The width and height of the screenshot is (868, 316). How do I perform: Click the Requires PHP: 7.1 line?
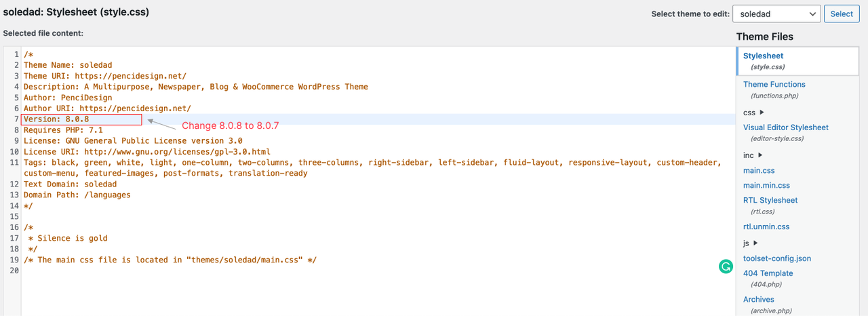pos(63,130)
